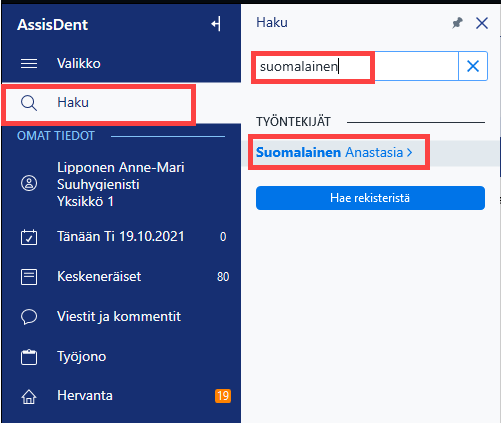Open the Tänään Ti 19.10.2021 entry
Screen dimensions: 501x423
coord(121,237)
